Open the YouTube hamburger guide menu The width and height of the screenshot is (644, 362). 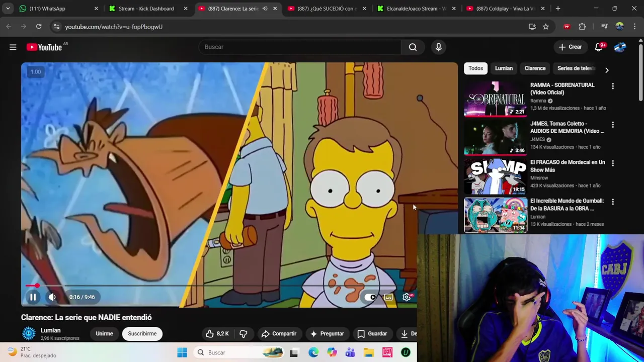pyautogui.click(x=13, y=47)
